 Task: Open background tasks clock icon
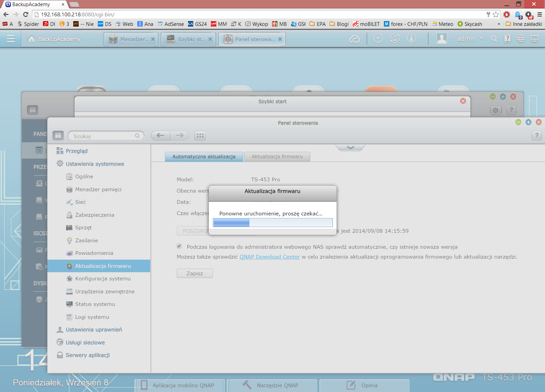point(378,39)
